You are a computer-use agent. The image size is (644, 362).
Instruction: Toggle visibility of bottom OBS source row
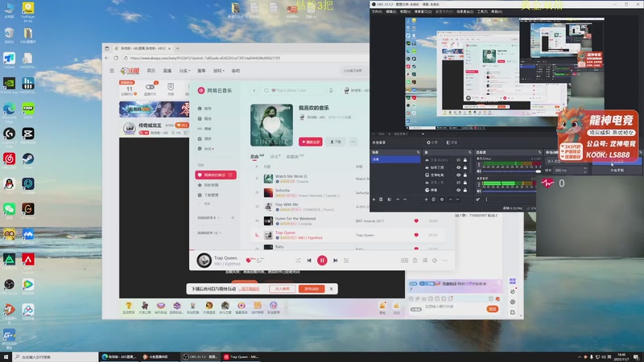(x=458, y=190)
